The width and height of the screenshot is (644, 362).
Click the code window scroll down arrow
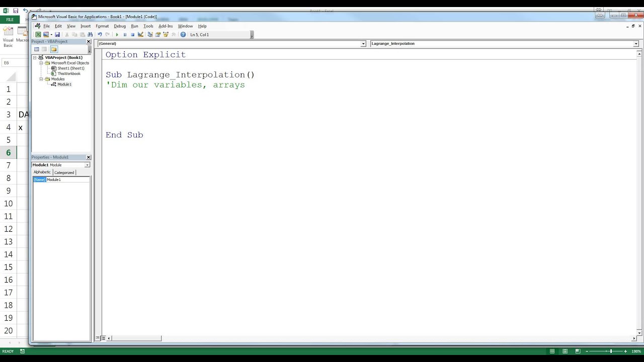639,333
